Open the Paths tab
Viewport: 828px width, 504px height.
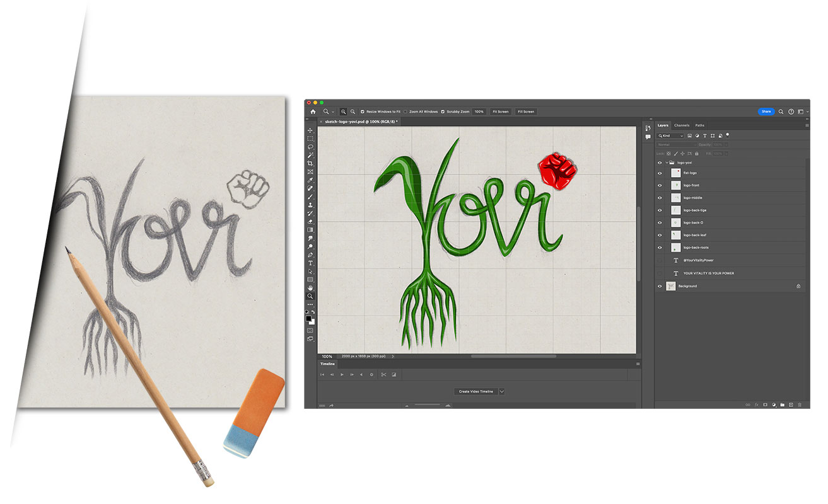click(x=700, y=125)
